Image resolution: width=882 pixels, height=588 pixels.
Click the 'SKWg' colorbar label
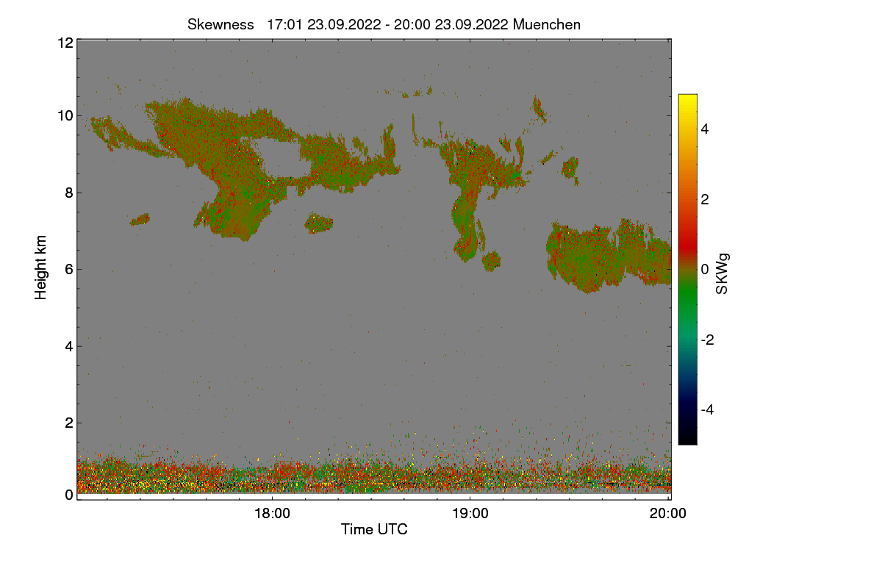pos(723,273)
